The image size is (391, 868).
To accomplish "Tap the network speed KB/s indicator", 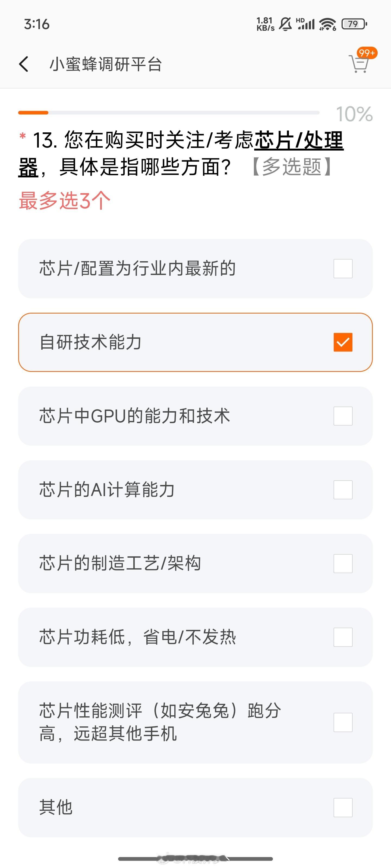I will click(265, 24).
